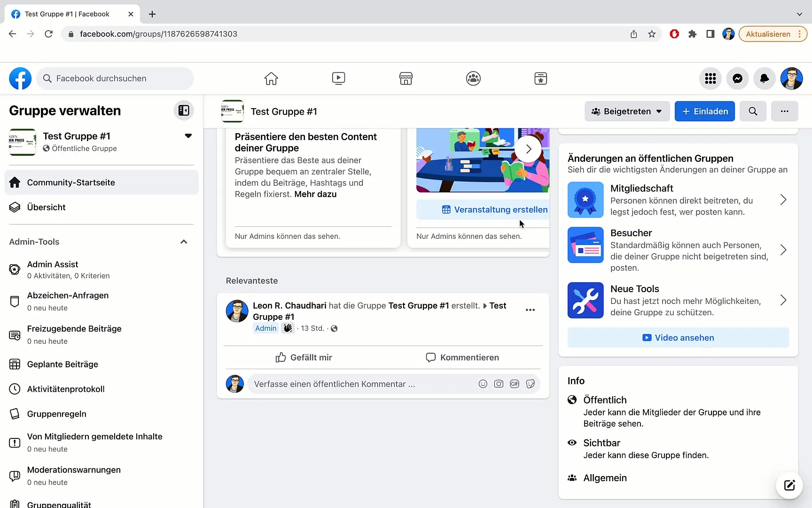Share this page from address bar
The height and width of the screenshot is (508, 812).
[x=634, y=34]
